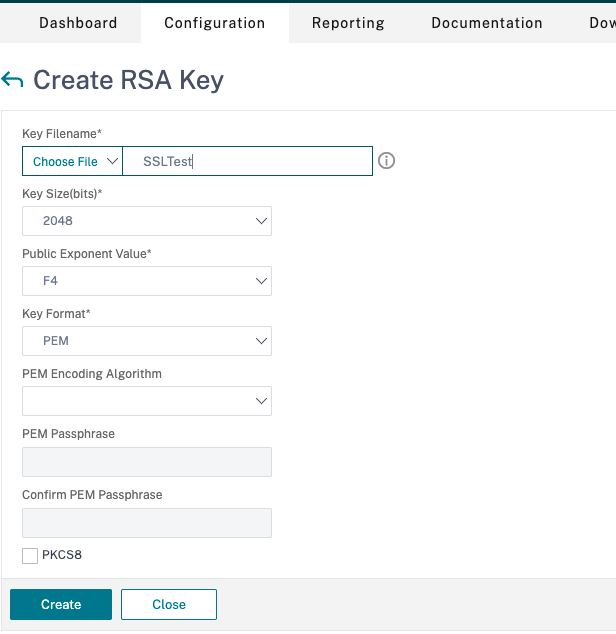616x634 pixels.
Task: Expand the Key Size(bits) dropdown
Action: point(147,221)
